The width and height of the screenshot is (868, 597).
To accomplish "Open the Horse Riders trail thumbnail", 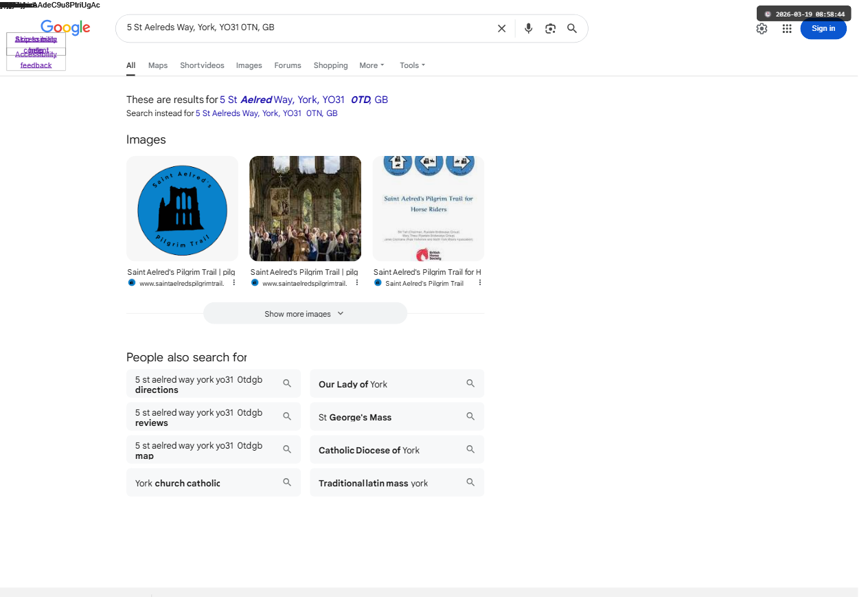I will tap(429, 208).
